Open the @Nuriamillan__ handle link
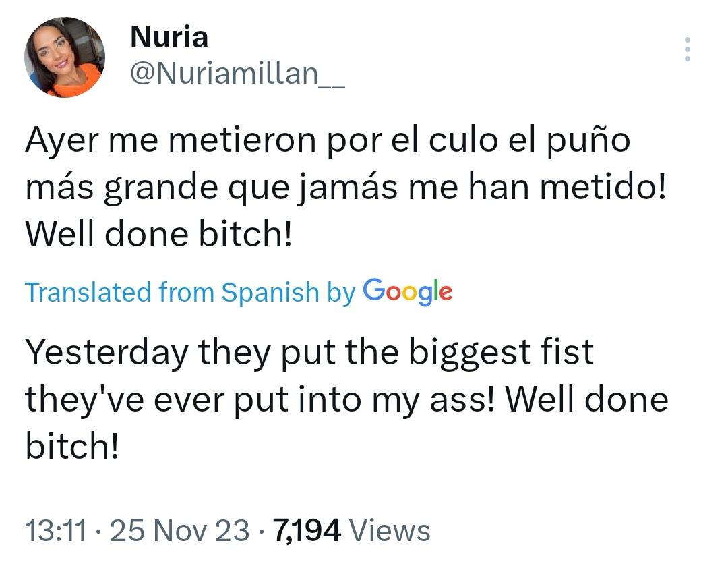 237,74
